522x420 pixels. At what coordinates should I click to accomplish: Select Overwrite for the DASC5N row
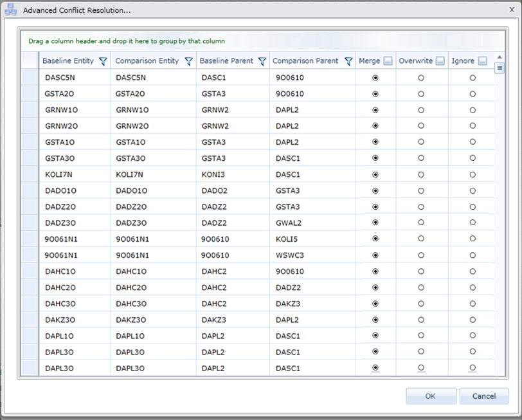pos(421,77)
